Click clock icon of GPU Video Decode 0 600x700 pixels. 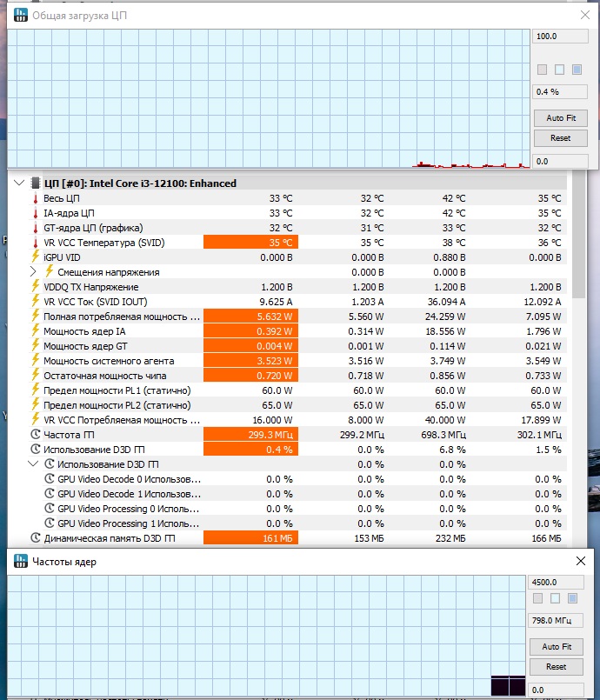[50, 478]
